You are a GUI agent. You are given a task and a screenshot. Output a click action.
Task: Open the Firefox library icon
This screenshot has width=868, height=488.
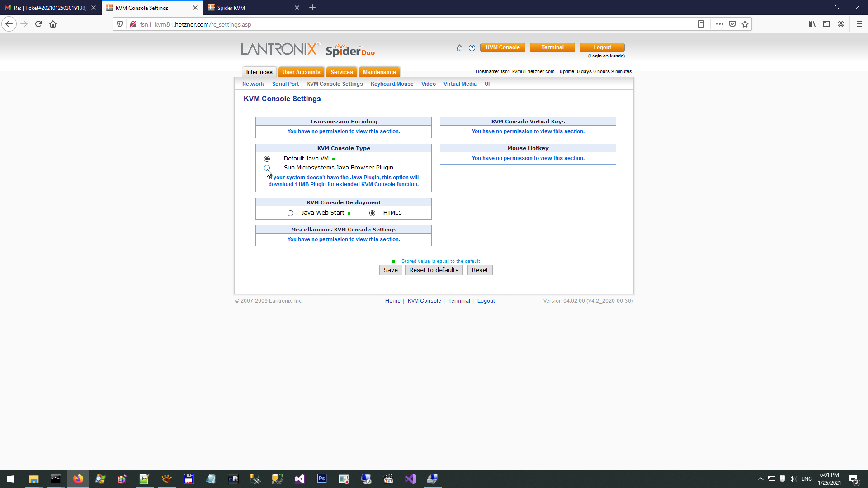click(812, 24)
